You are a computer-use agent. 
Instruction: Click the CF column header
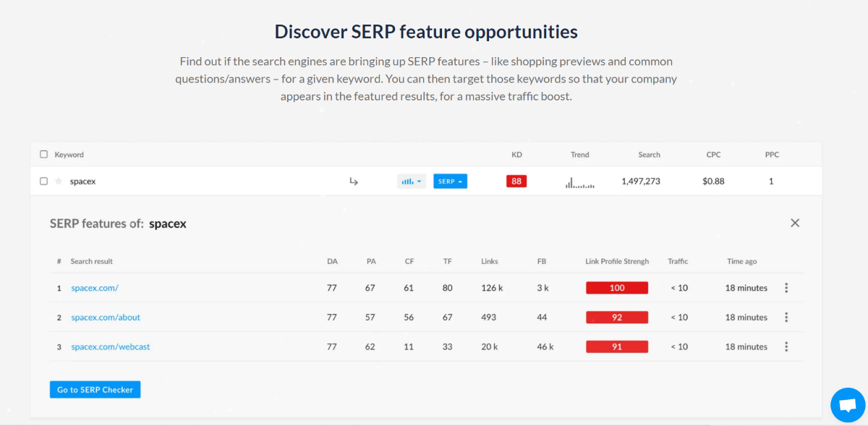tap(409, 261)
